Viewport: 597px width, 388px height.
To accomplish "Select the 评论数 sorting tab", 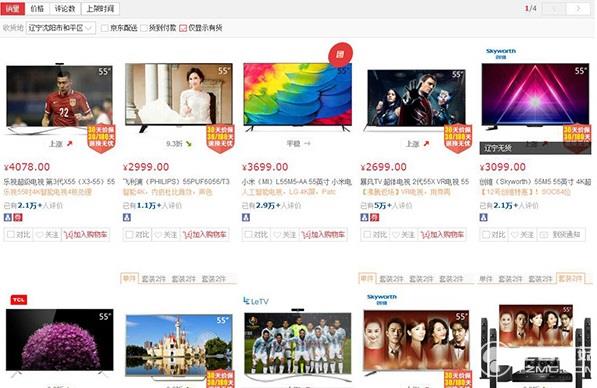I will pyautogui.click(x=65, y=9).
